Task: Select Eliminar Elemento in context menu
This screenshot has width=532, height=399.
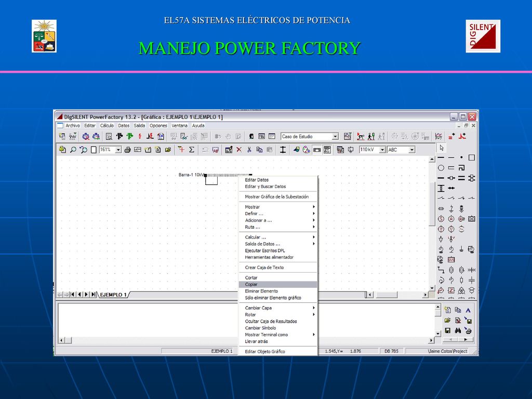Action: pyautogui.click(x=278, y=291)
